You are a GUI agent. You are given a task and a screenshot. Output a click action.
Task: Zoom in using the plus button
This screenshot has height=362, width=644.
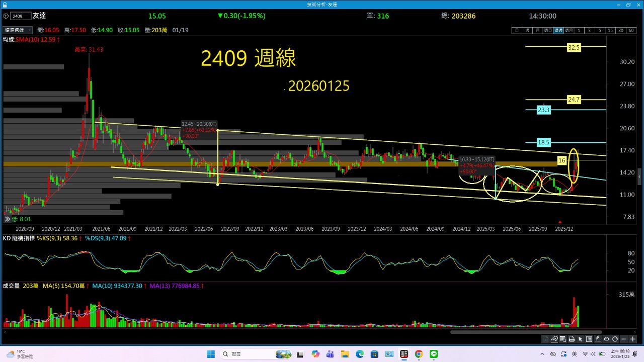(632, 339)
